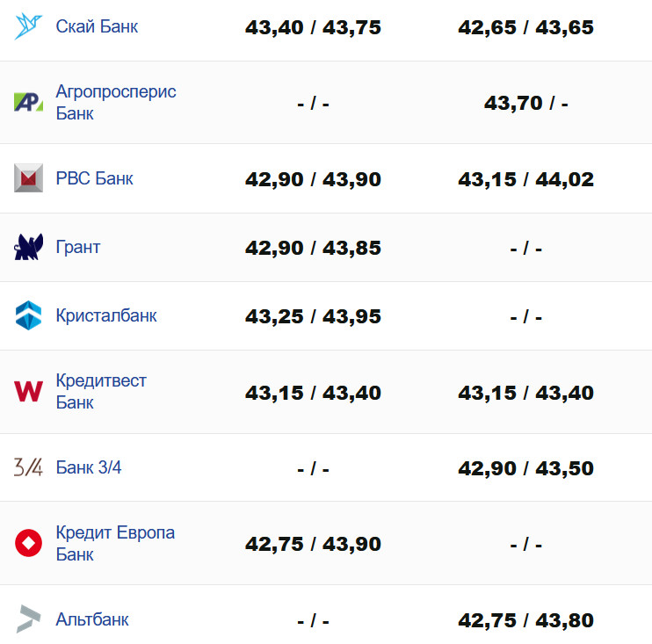The width and height of the screenshot is (652, 644).
Task: Click the РВС Банк red logo icon
Action: pos(28,178)
